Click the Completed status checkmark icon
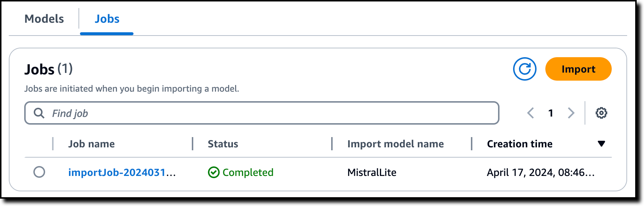 [213, 172]
